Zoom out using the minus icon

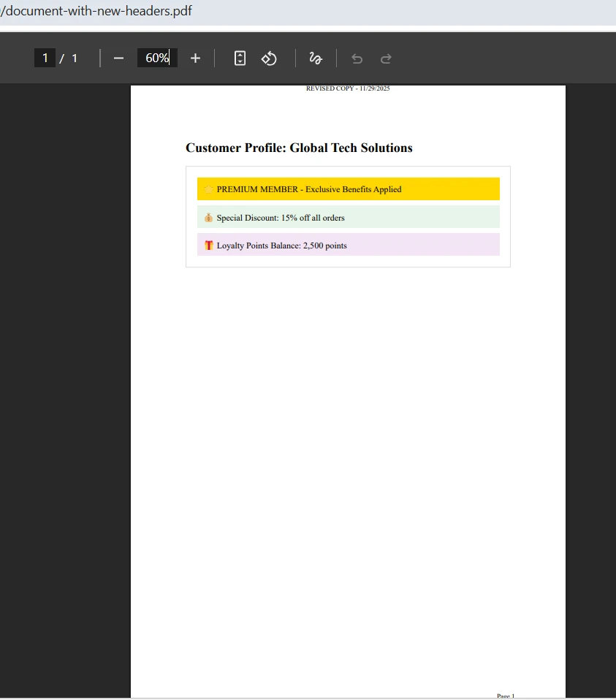[x=118, y=58]
